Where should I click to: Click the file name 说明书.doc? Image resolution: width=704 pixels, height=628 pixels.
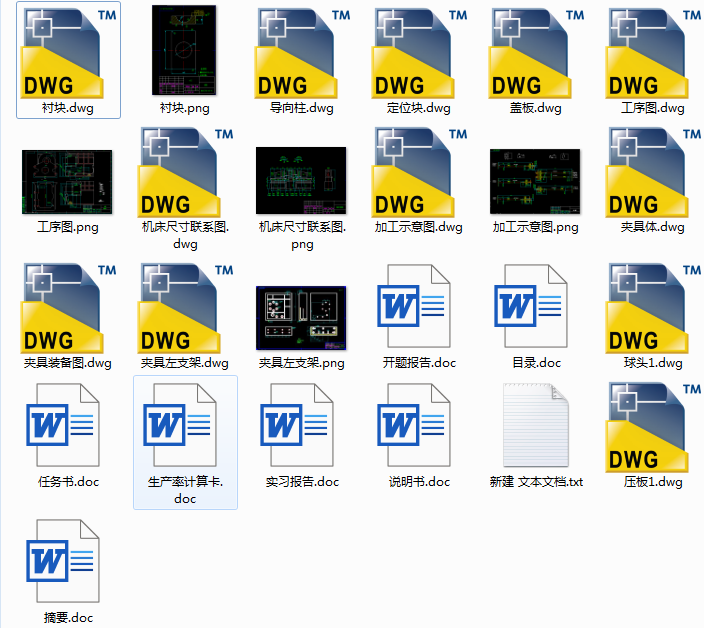pos(419,482)
